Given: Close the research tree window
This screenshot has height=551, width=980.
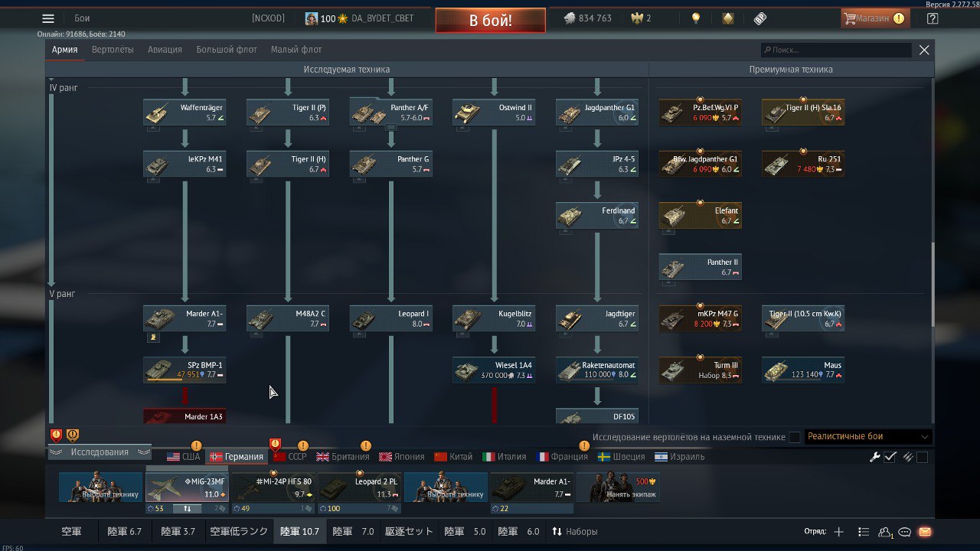Looking at the screenshot, I should pyautogui.click(x=924, y=50).
